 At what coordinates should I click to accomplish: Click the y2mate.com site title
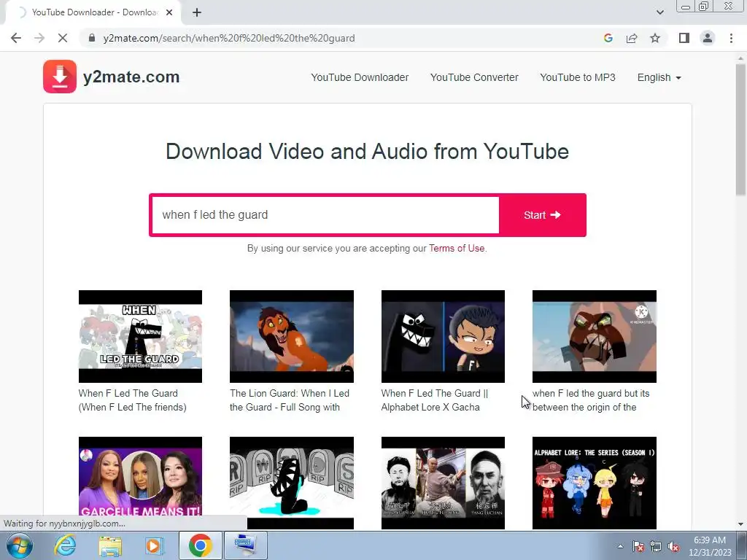[131, 77]
